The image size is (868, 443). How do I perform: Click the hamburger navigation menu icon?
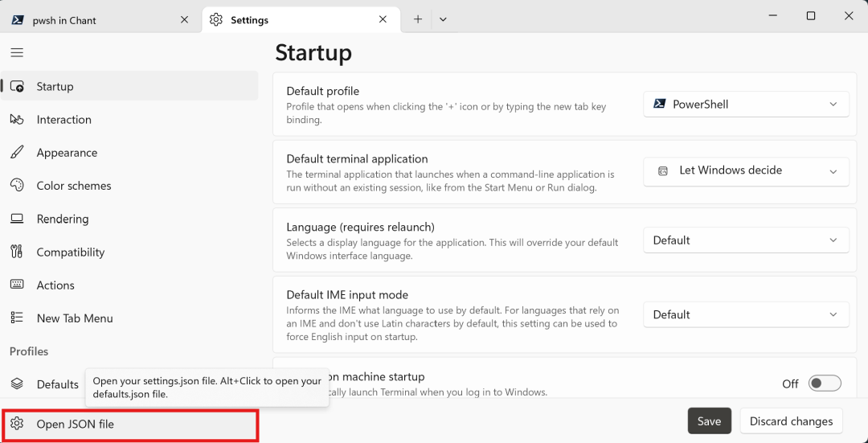(x=17, y=53)
